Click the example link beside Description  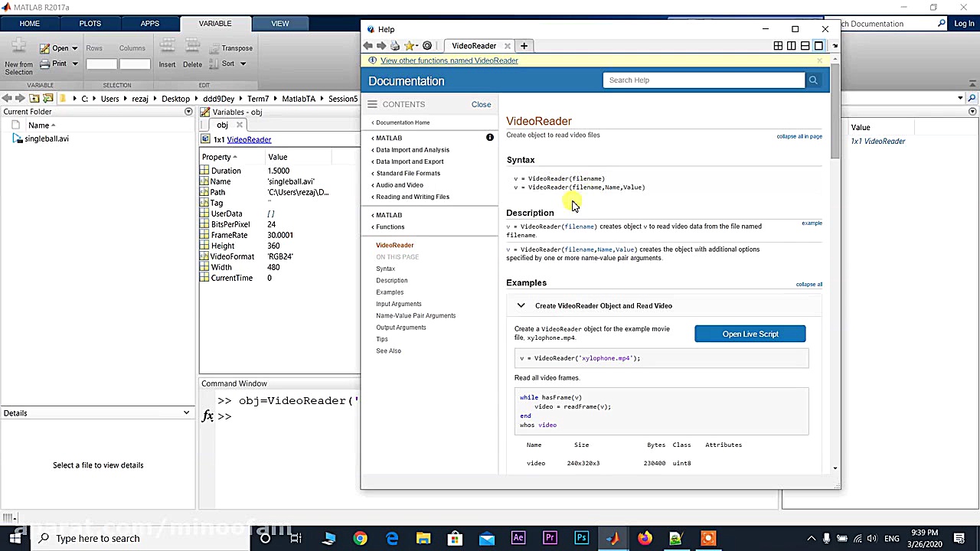pyautogui.click(x=812, y=223)
